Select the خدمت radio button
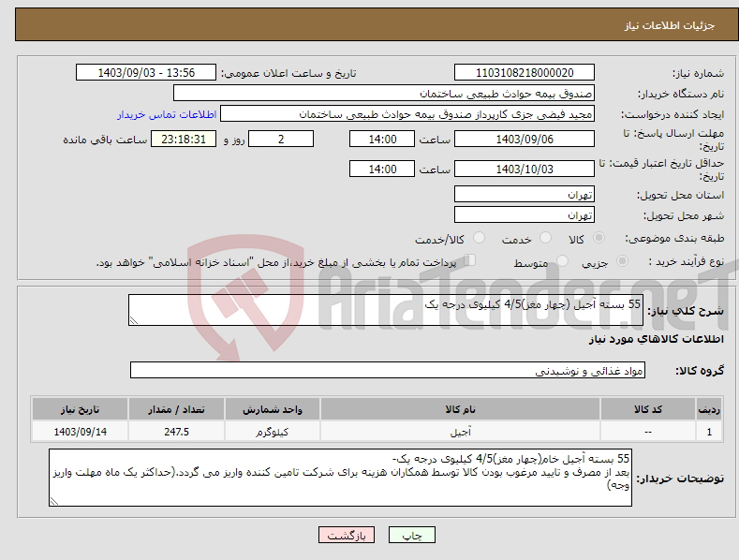The height and width of the screenshot is (560, 739). (x=545, y=238)
